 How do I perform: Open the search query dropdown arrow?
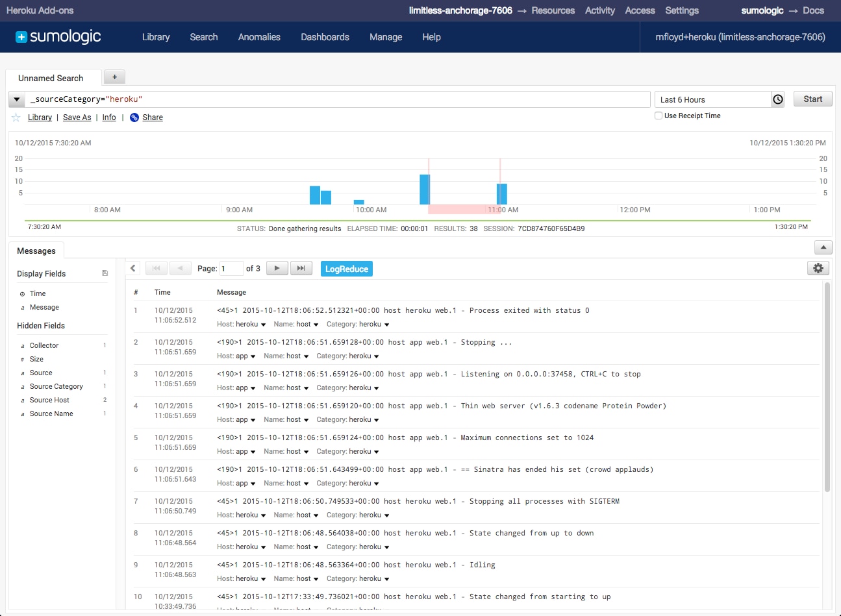pos(16,99)
